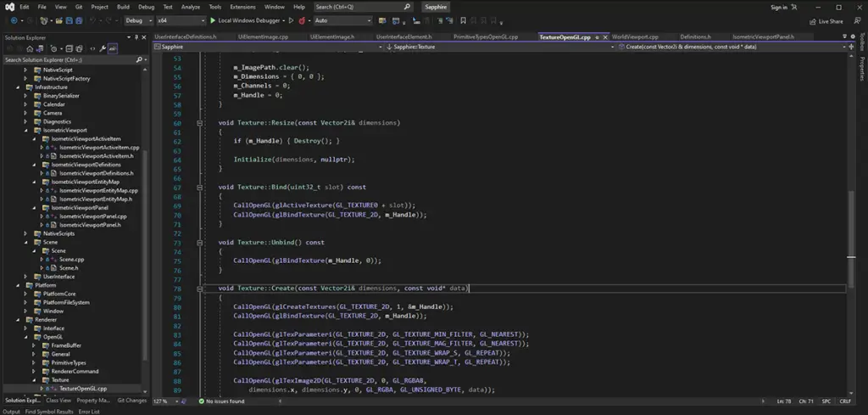Collapse the Texture::Bind function outline
The height and width of the screenshot is (415, 868).
pyautogui.click(x=200, y=188)
